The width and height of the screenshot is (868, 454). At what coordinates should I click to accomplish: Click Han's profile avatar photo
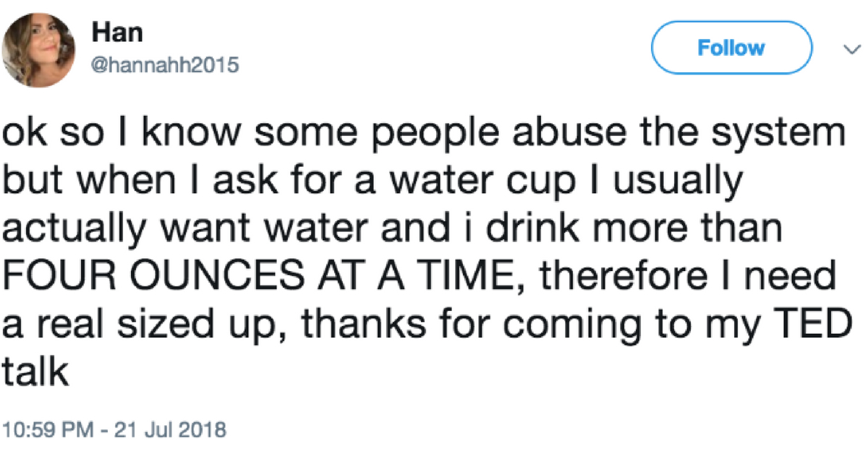coord(40,48)
